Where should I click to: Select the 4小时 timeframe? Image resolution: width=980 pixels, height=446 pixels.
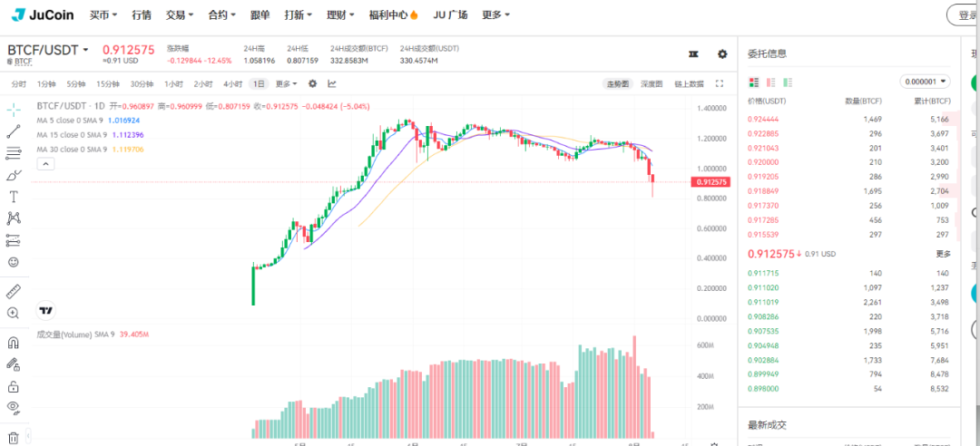(233, 83)
